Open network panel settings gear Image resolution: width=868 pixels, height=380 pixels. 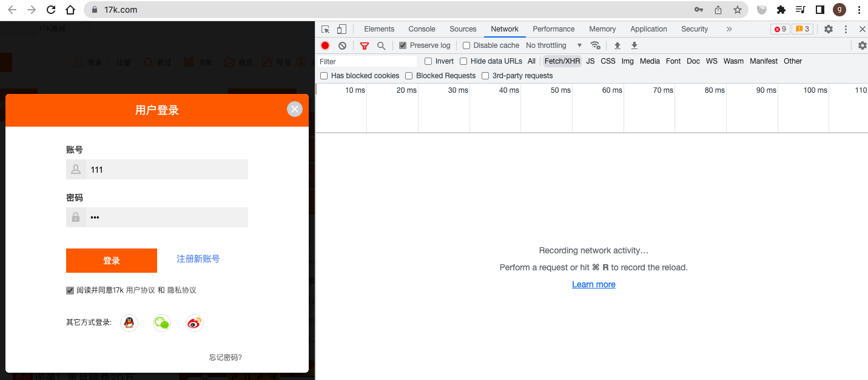(x=862, y=45)
